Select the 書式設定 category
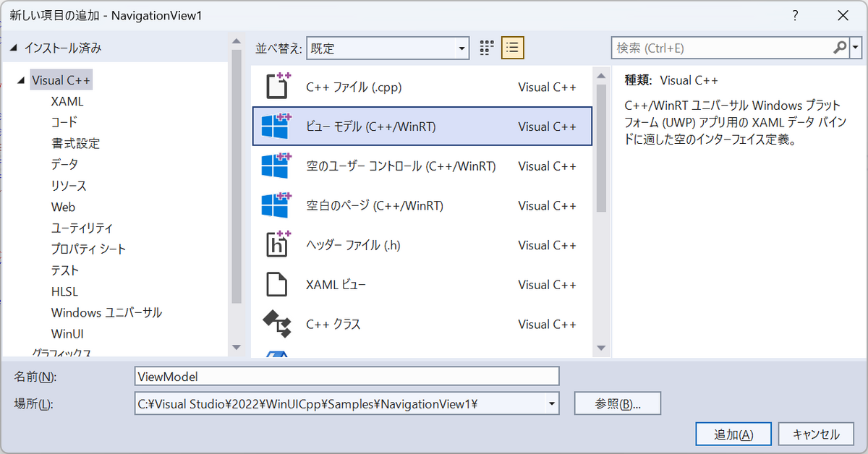Image resolution: width=868 pixels, height=454 pixels. (x=75, y=144)
